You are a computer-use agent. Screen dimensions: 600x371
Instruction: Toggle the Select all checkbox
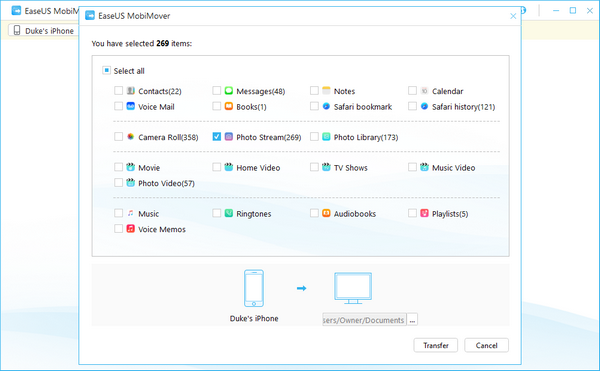106,70
